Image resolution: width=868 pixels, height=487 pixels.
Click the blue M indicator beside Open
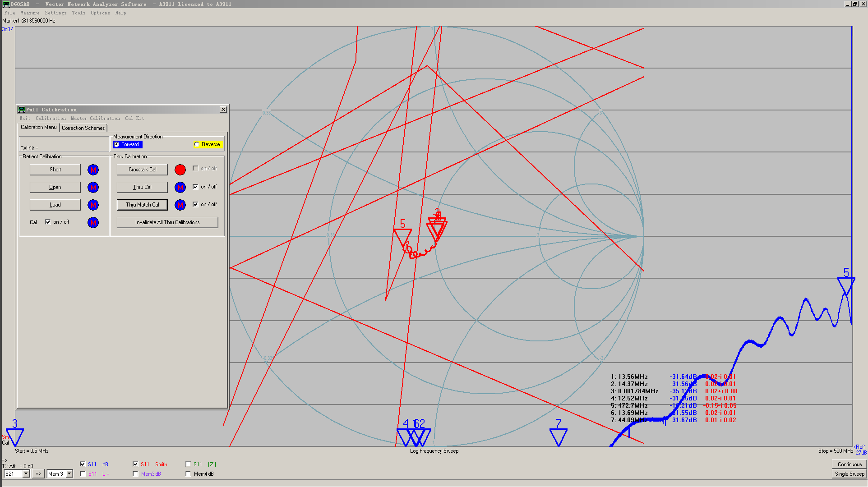(93, 188)
